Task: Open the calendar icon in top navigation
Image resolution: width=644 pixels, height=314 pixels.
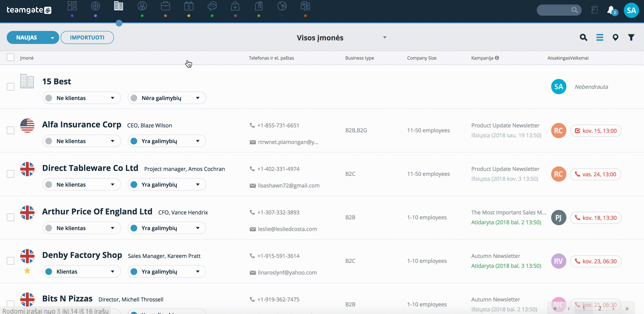Action: [189, 6]
